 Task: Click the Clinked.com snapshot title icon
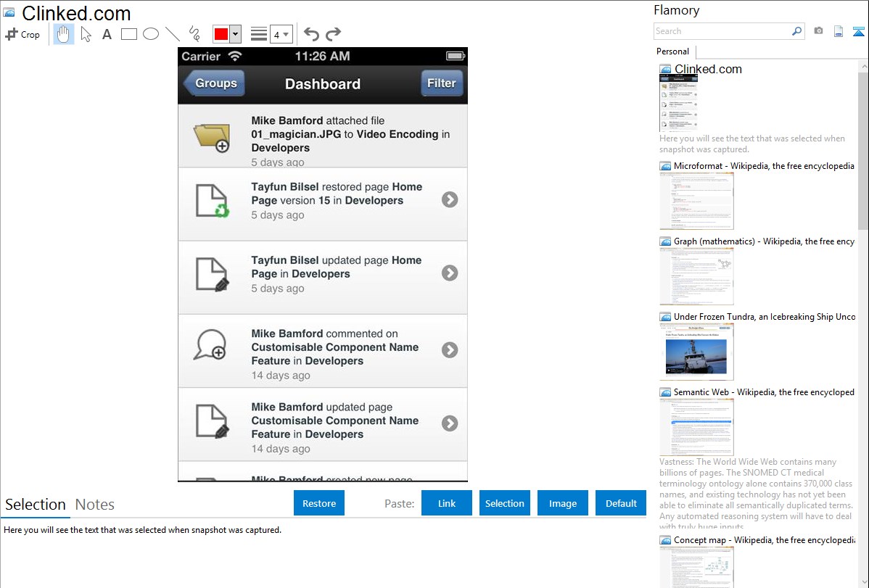point(9,13)
